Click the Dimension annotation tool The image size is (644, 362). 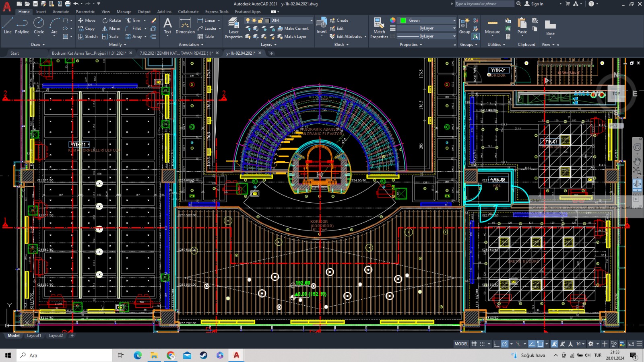point(185,26)
